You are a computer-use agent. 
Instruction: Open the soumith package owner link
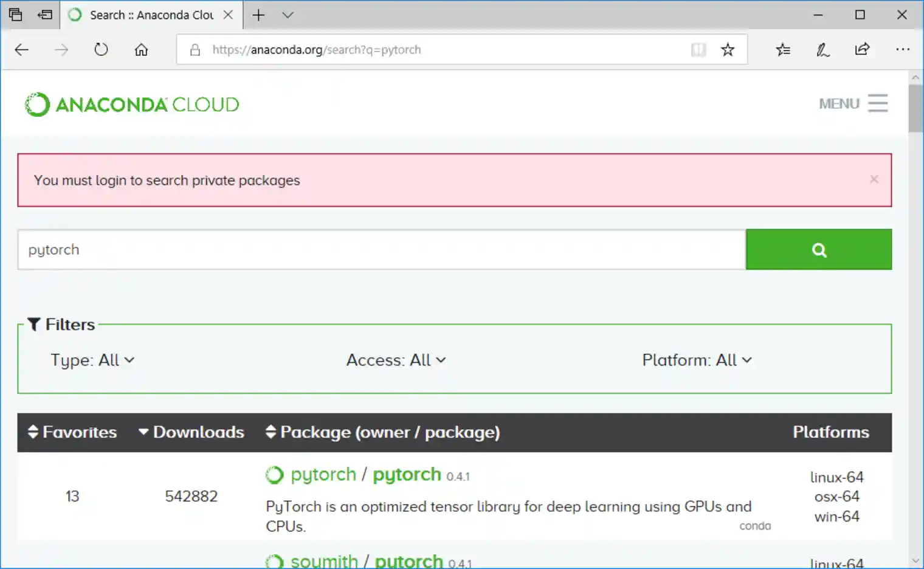pyautogui.click(x=324, y=559)
